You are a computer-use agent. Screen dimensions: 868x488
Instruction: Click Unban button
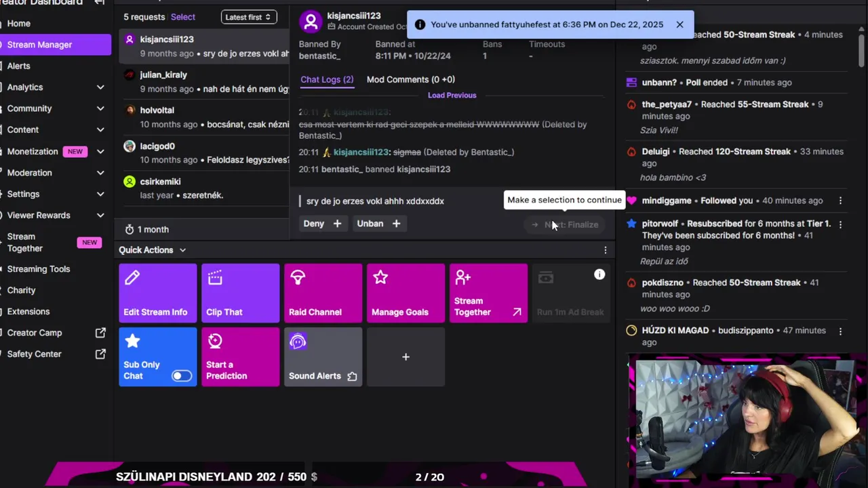pos(378,224)
